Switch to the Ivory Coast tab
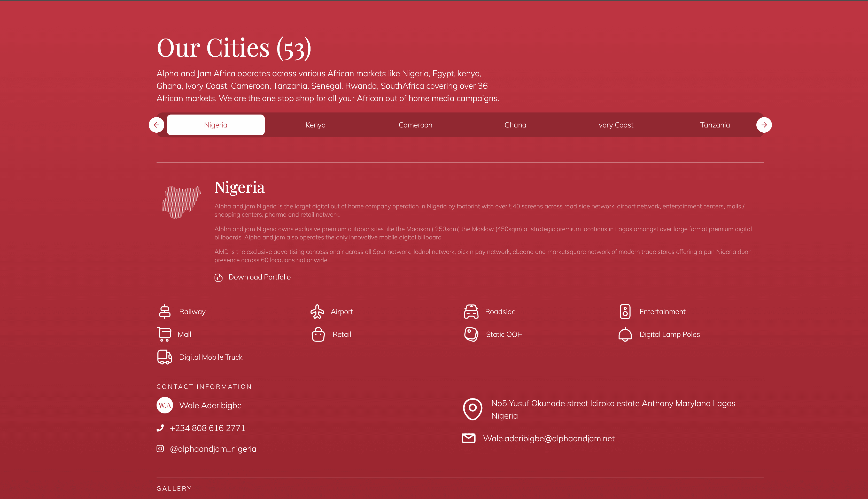868x499 pixels. click(x=615, y=125)
